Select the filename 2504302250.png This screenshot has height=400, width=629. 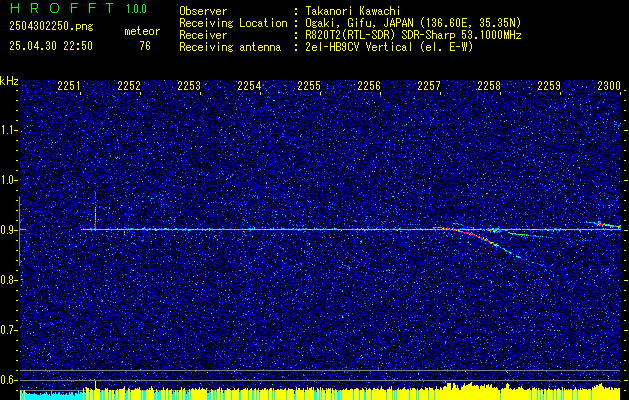(x=51, y=27)
